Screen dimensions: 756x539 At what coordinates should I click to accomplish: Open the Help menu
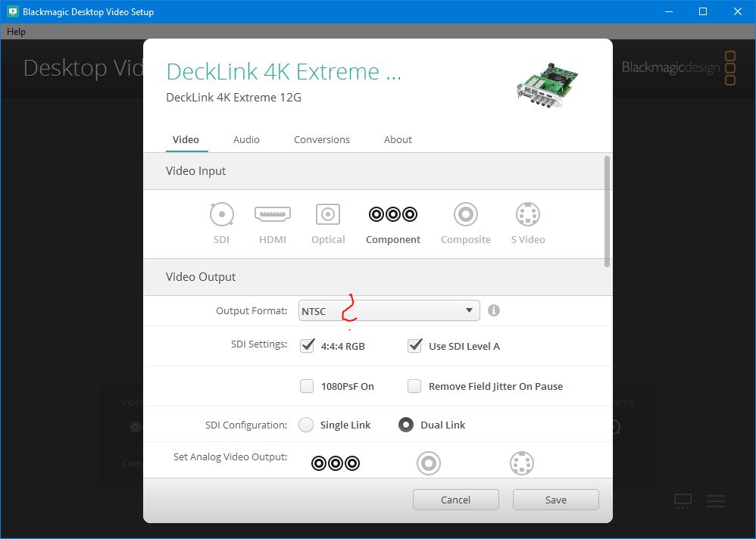[x=16, y=32]
